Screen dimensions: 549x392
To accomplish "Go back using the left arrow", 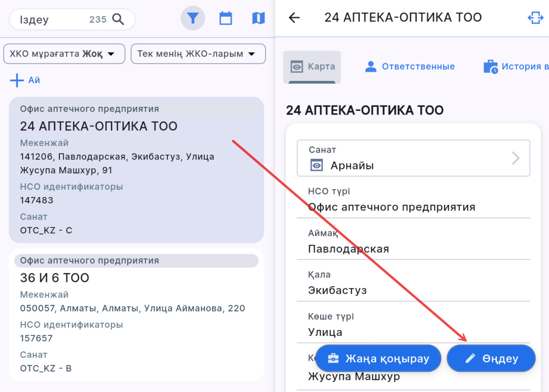I will click(x=295, y=17).
